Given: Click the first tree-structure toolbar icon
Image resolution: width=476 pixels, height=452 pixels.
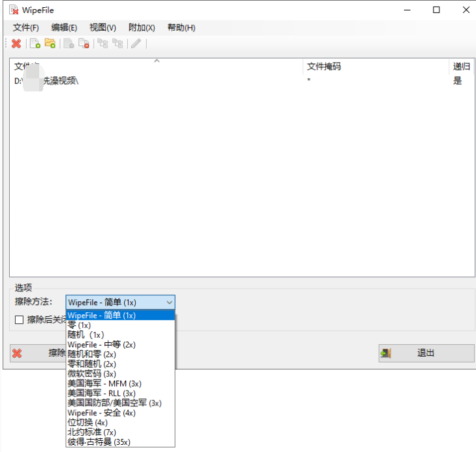Looking at the screenshot, I should (103, 44).
